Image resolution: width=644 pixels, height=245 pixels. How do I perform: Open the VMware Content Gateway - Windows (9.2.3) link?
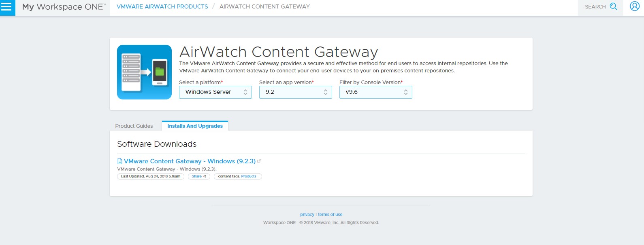tap(190, 161)
